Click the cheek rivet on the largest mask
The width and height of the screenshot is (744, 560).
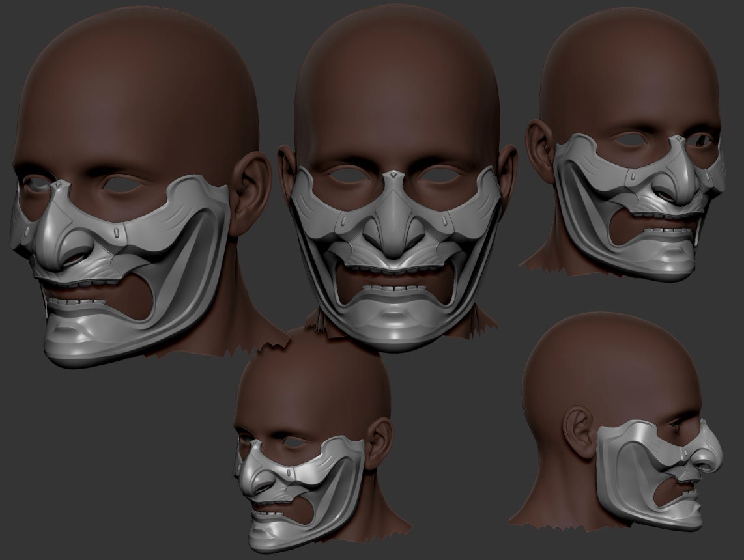[117, 233]
